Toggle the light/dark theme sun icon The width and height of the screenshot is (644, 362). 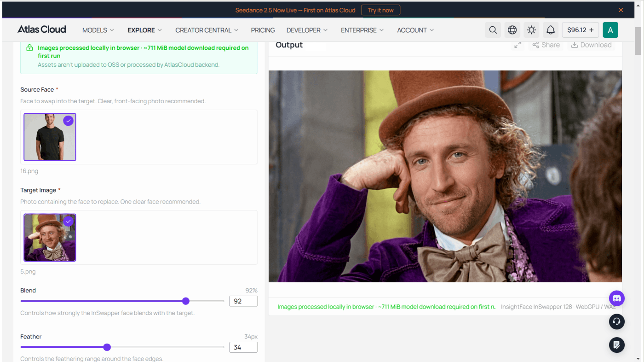531,30
